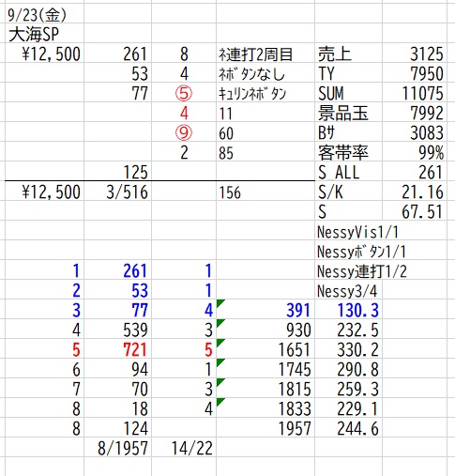The image size is (455, 476).
Task: Click the 売上 value 3125
Action: tap(427, 54)
